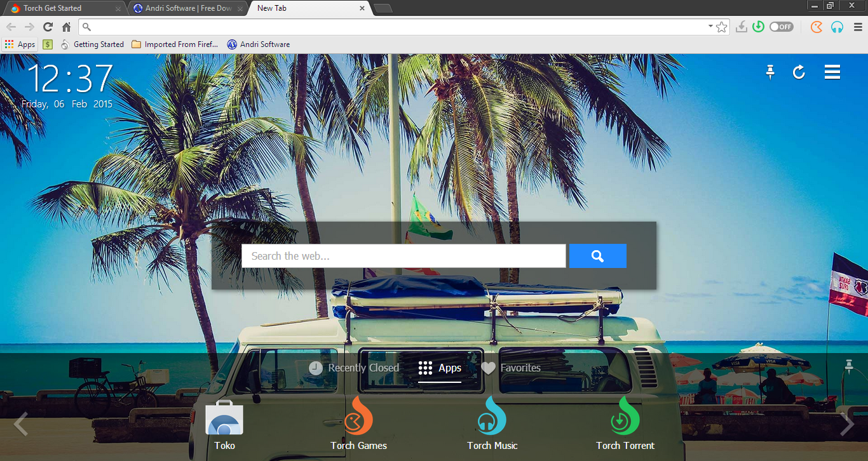The height and width of the screenshot is (461, 868).
Task: Click the pin icon on new tab page
Action: [x=770, y=72]
